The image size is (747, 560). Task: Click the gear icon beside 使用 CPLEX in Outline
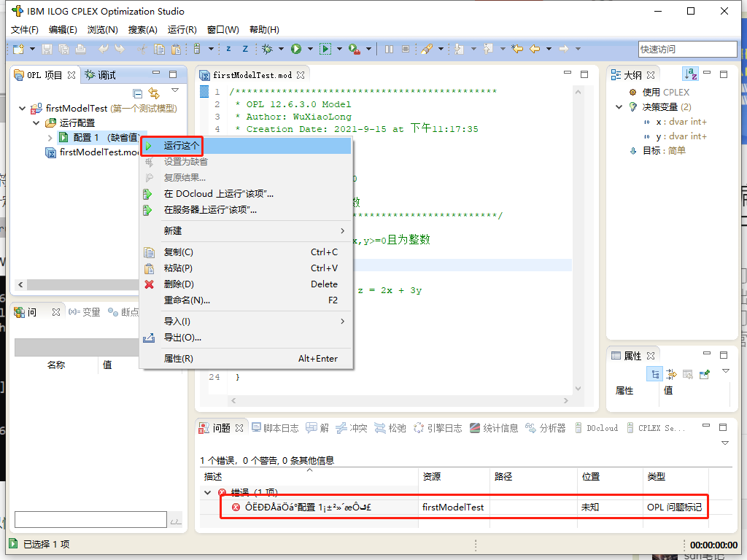[x=632, y=92]
